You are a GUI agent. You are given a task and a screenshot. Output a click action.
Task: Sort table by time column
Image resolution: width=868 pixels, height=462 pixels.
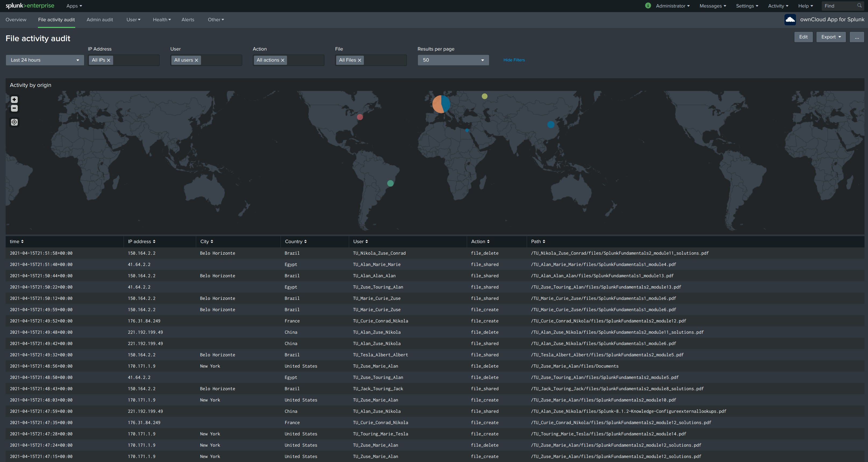[x=16, y=241]
